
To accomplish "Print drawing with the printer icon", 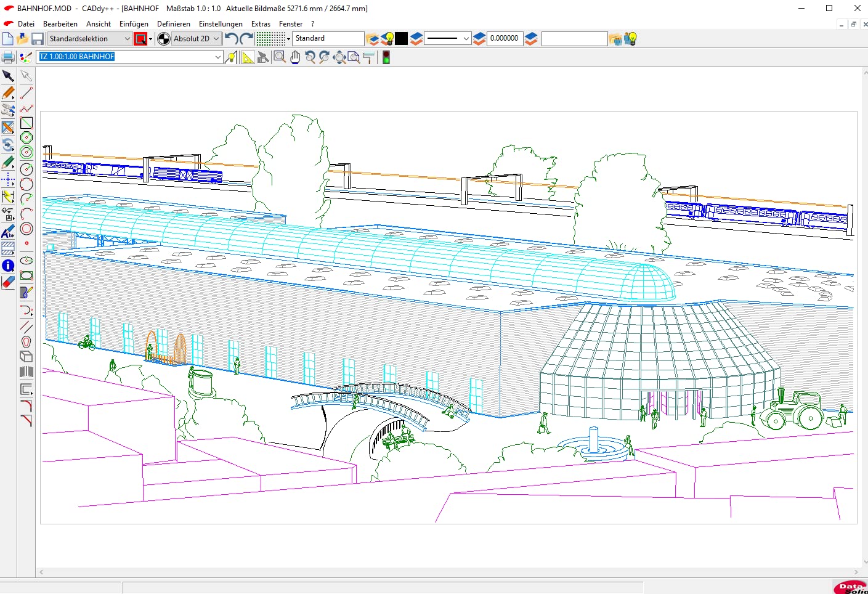I will [8, 58].
